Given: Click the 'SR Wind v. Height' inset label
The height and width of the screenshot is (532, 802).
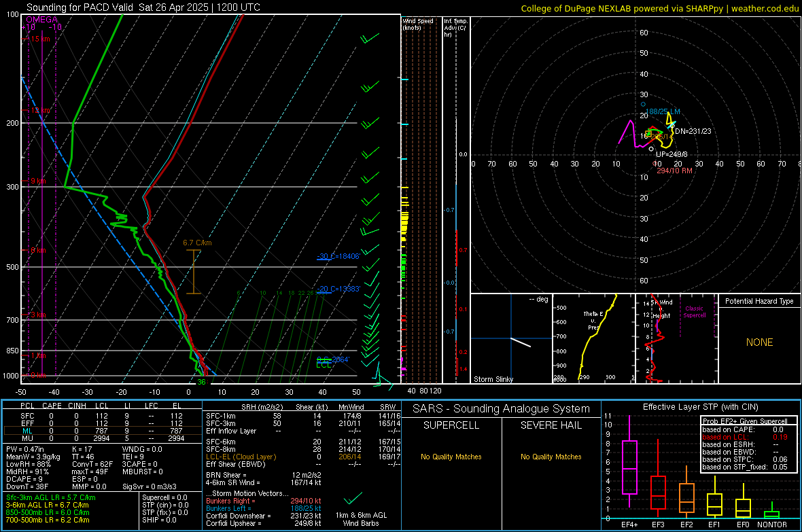Looking at the screenshot, I should pyautogui.click(x=661, y=309).
